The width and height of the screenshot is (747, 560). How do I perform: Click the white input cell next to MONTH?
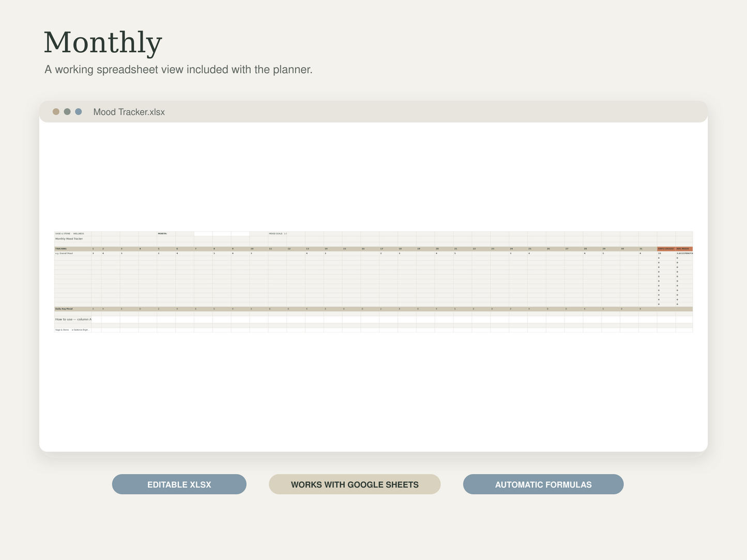[222, 234]
